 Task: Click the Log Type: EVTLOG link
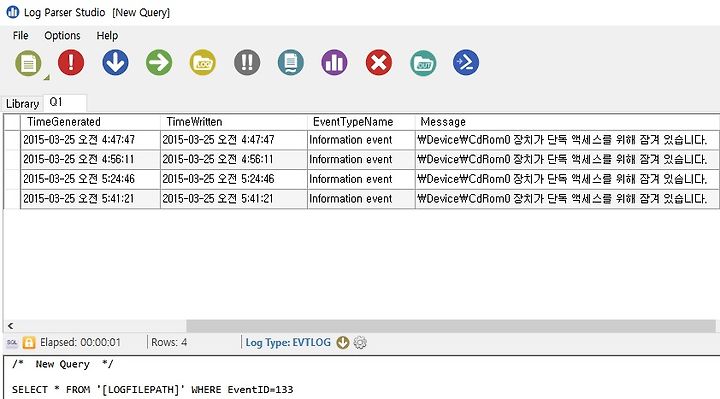(x=288, y=343)
